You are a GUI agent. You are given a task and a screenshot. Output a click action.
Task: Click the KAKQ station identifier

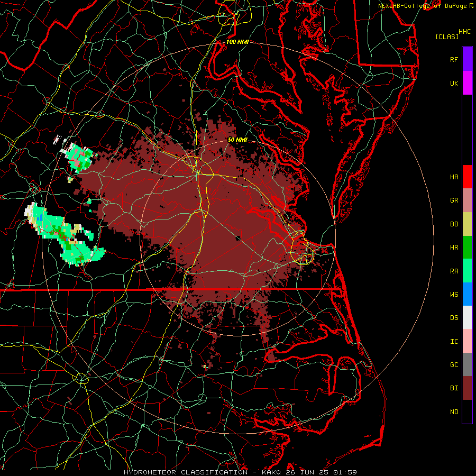[x=271, y=472]
